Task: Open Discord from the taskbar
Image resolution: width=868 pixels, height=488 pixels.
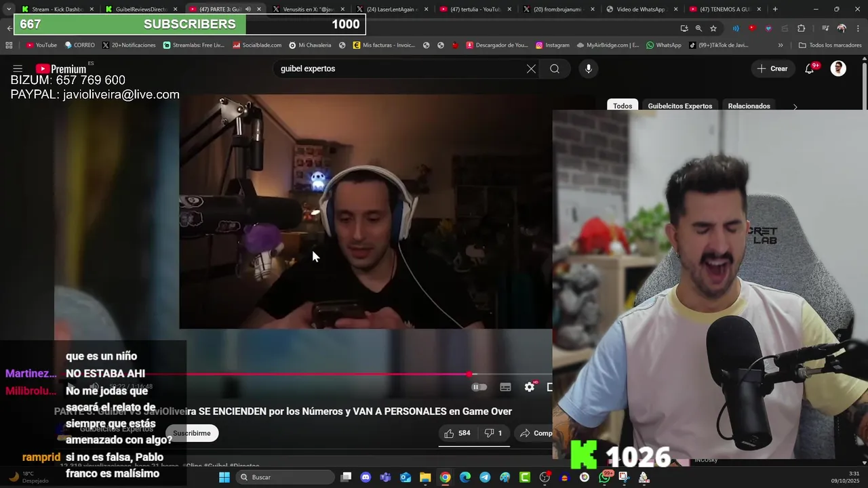Action: [x=366, y=477]
